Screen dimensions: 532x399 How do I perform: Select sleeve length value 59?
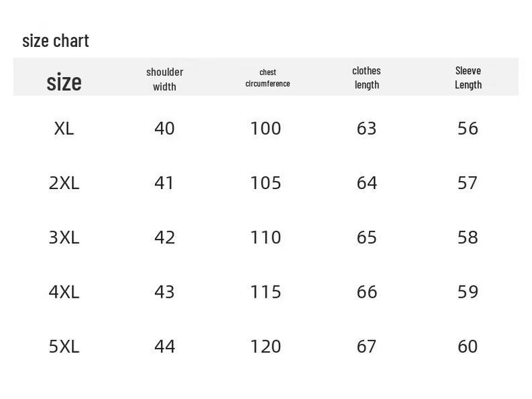tap(468, 292)
